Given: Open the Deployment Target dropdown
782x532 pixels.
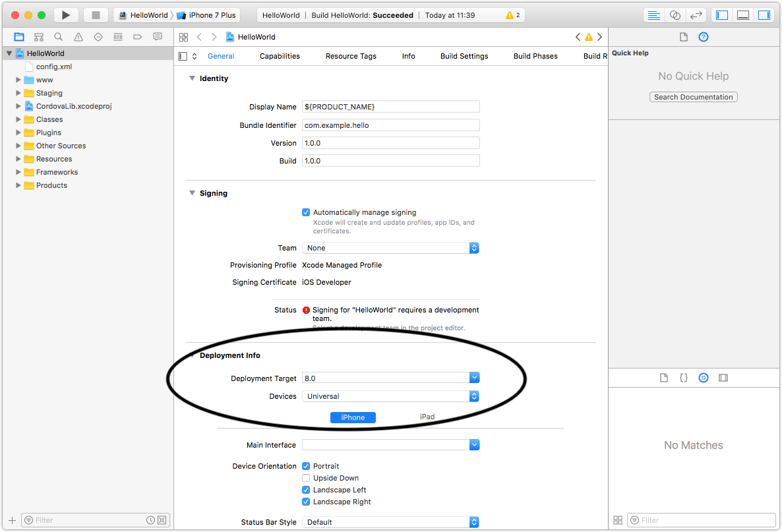Looking at the screenshot, I should coord(474,377).
